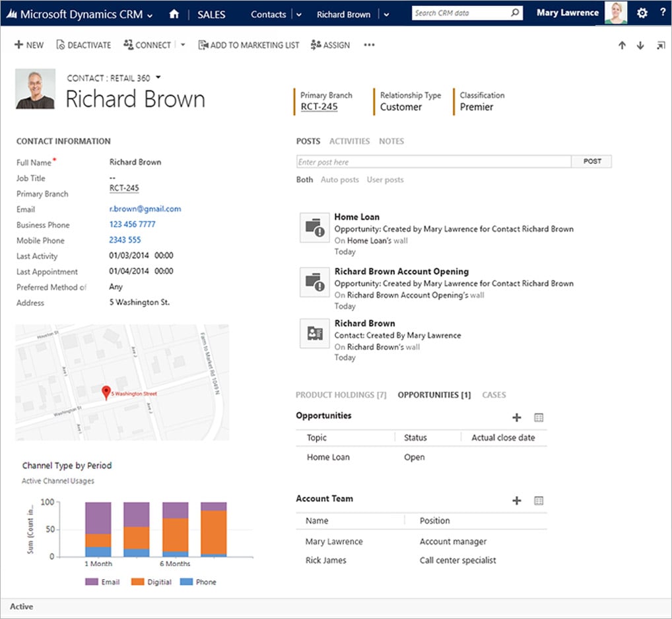Image resolution: width=672 pixels, height=619 pixels.
Task: Open Help using the question mark icon
Action: tap(662, 13)
